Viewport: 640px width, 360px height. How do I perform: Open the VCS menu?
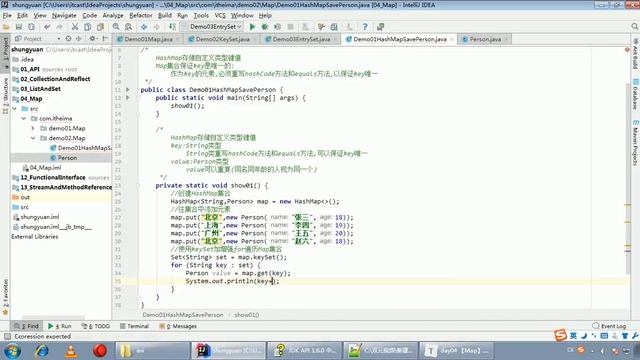[x=220, y=16]
